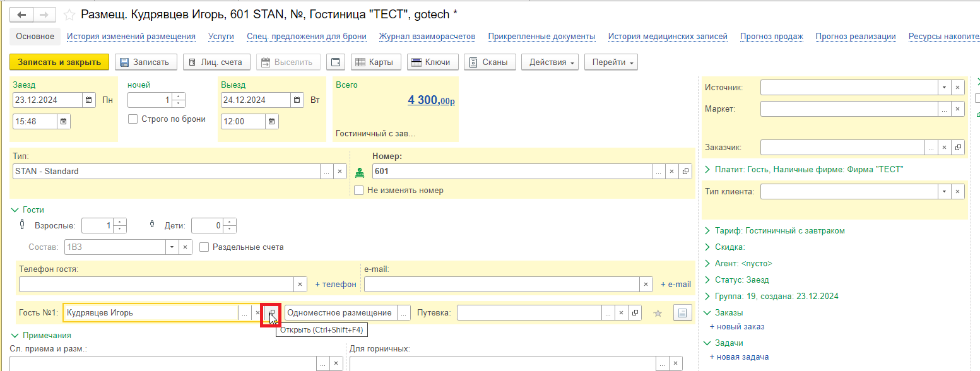Check Не изменять номер option
The width and height of the screenshot is (980, 371).
point(358,190)
